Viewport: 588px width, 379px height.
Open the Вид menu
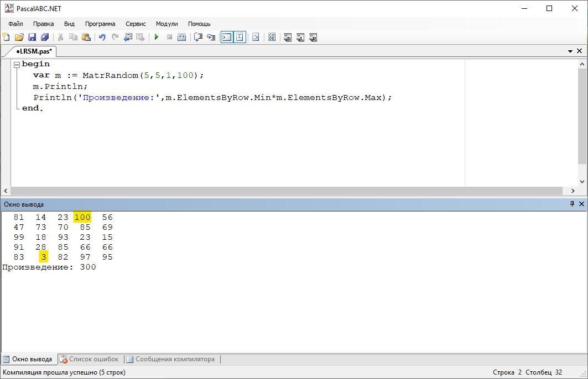tap(69, 24)
